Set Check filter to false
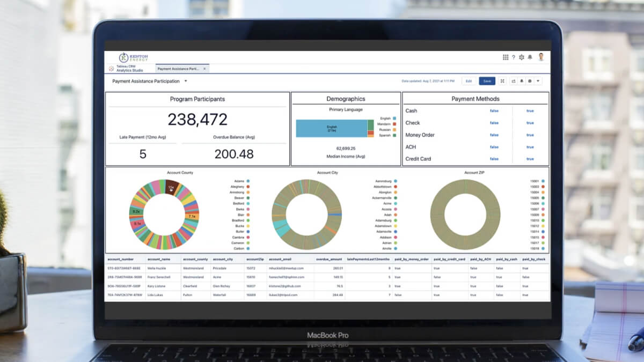Image resolution: width=644 pixels, height=362 pixels. (494, 123)
